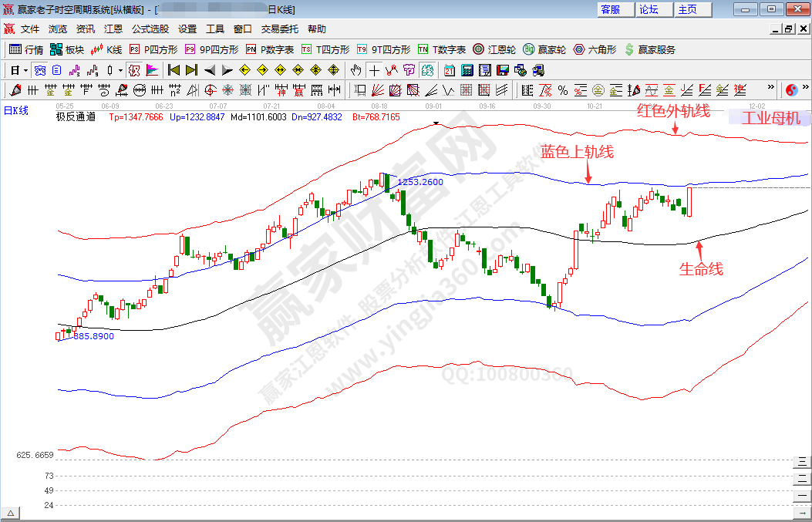Screen dimensions: 812x522
Task: Open the calculator icon in toolbar
Action: 466,70
